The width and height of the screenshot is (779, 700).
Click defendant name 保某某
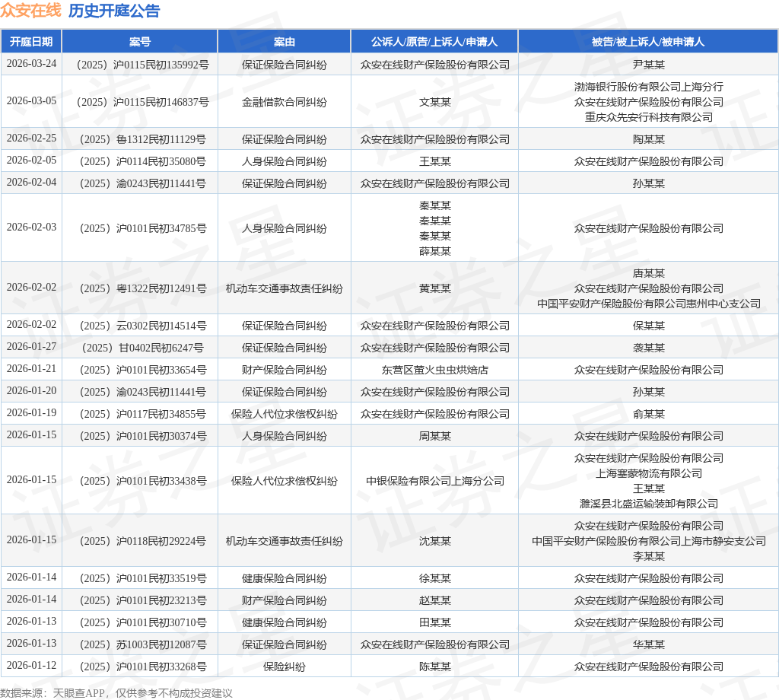click(648, 326)
